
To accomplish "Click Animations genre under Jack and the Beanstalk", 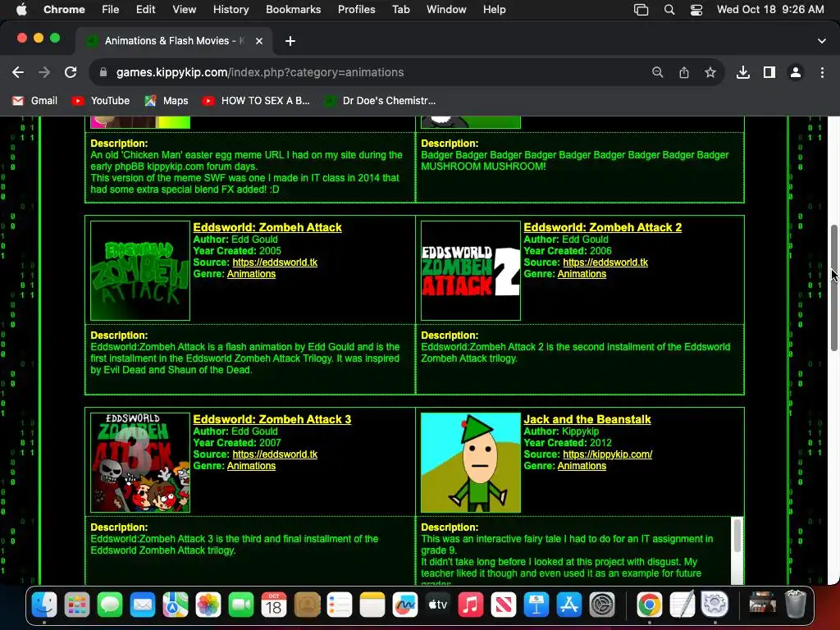I will (582, 466).
